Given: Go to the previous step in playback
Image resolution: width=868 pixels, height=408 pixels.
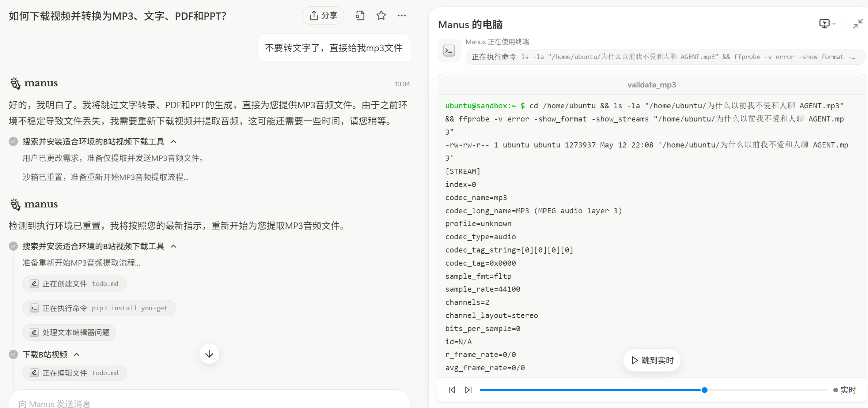Looking at the screenshot, I should coord(452,390).
